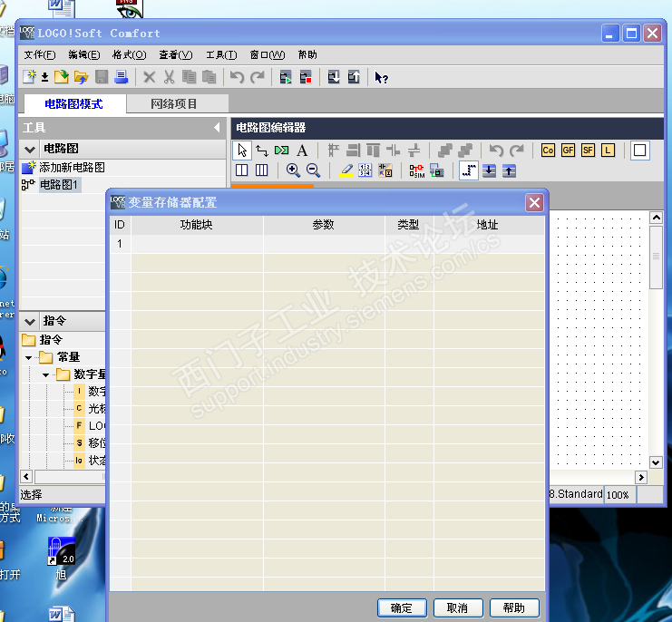
Task: Click the PC to LOGO download icon
Action: click(334, 77)
